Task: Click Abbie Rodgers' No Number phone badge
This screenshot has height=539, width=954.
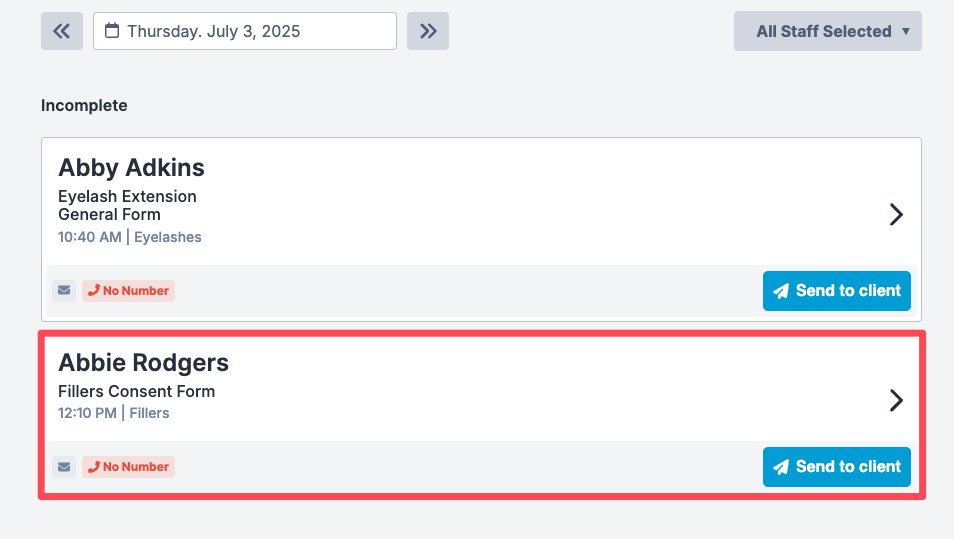Action: tap(128, 467)
